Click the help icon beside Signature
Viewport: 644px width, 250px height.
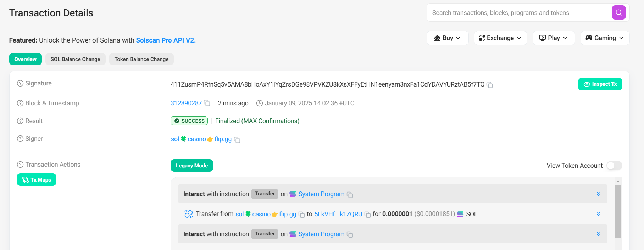pos(20,83)
